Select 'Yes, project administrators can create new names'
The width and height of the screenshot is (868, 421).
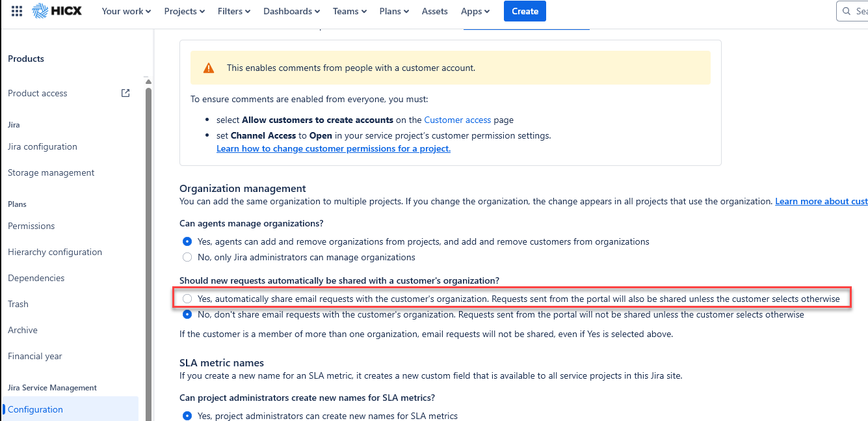click(187, 416)
